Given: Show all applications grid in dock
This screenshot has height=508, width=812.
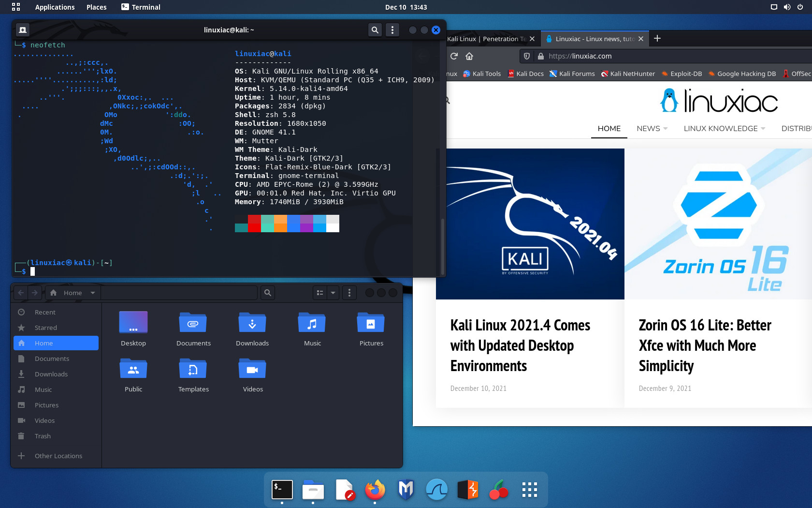Looking at the screenshot, I should 530,490.
